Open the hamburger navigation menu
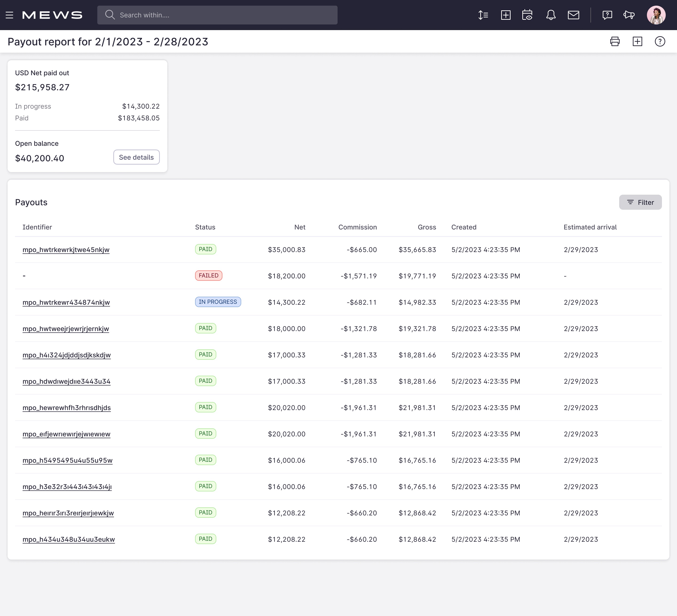The height and width of the screenshot is (616, 677). point(9,15)
